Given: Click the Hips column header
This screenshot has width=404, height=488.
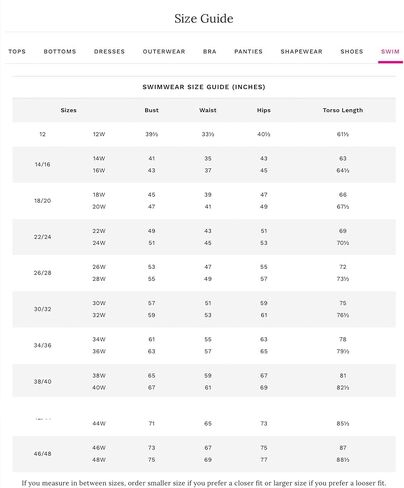Looking at the screenshot, I should point(264,110).
